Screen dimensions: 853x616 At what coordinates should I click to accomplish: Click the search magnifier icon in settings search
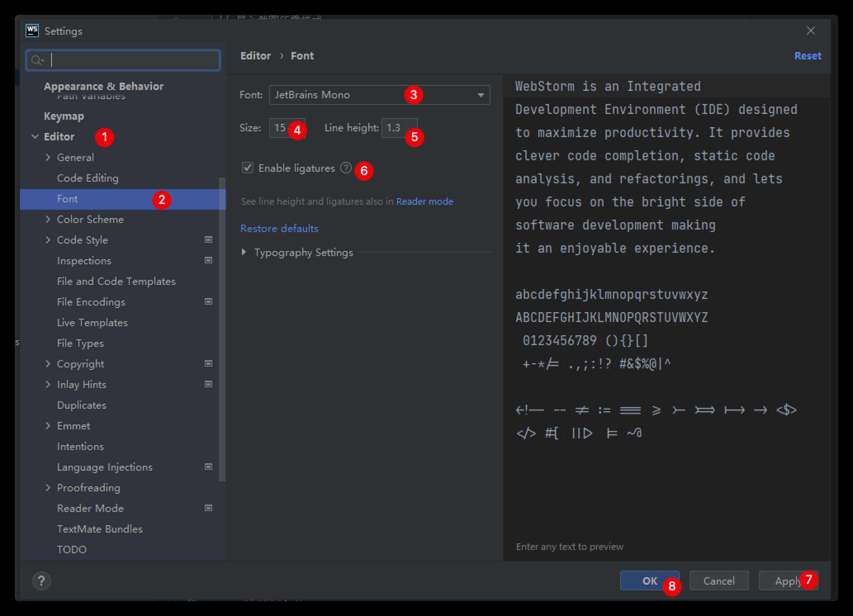[37, 60]
